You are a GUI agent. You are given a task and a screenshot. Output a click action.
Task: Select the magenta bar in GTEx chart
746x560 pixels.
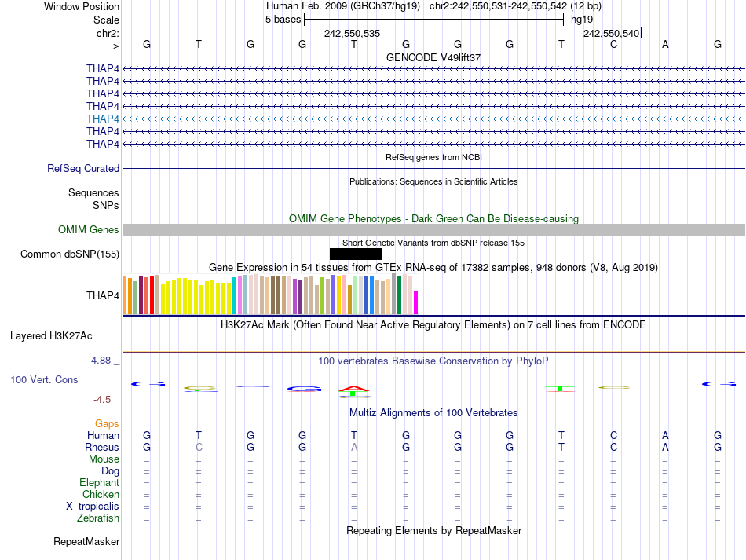tap(416, 302)
